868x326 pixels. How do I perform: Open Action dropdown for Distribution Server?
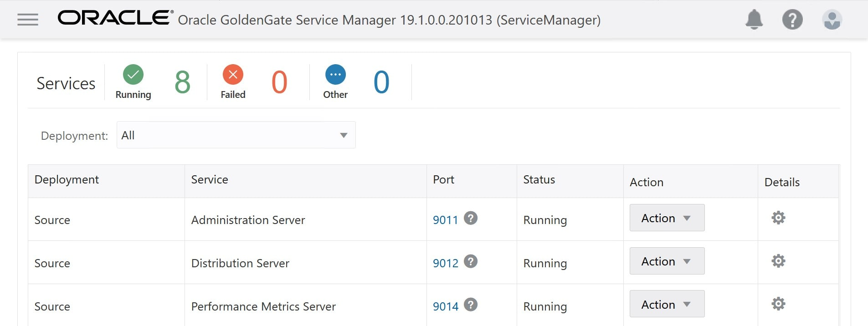tap(667, 261)
